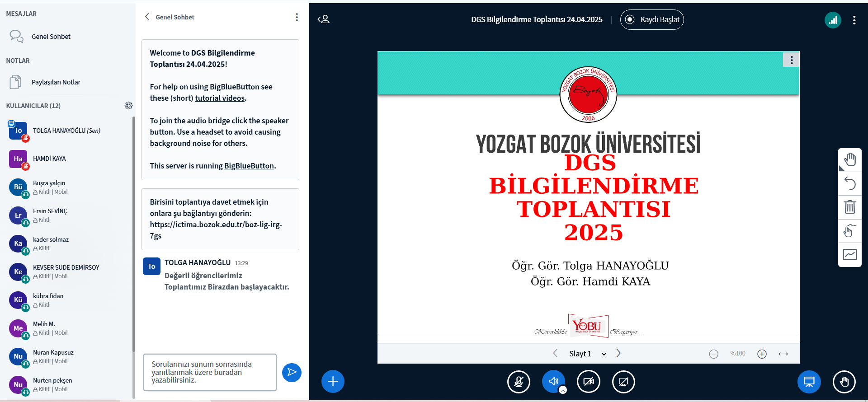868x402 pixels.
Task: Open Ersin SEVİNÇ user menu
Action: tap(68, 215)
